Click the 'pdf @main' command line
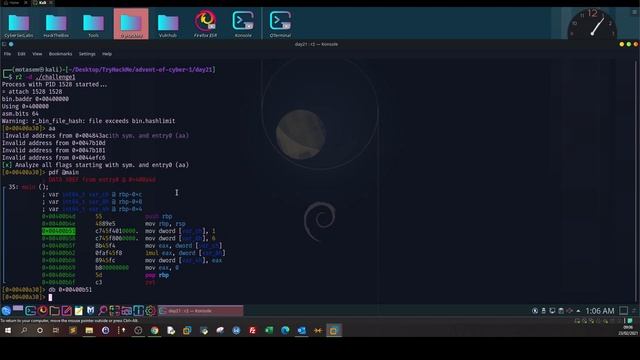This screenshot has height=360, width=640. (x=64, y=172)
